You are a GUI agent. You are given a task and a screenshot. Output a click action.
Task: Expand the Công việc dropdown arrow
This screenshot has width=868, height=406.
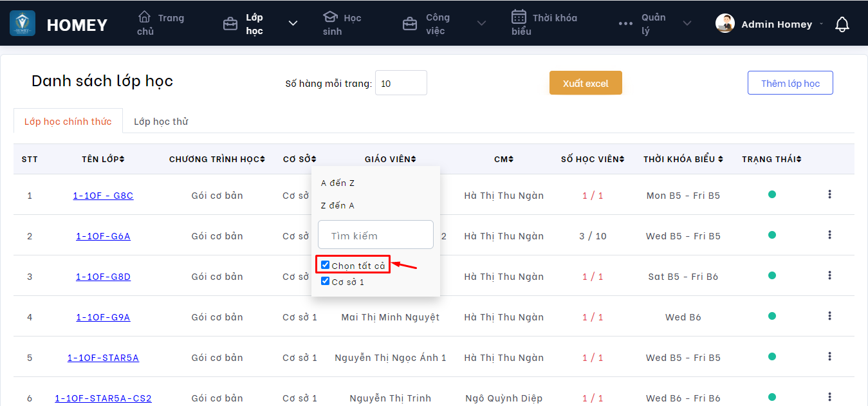pos(481,24)
